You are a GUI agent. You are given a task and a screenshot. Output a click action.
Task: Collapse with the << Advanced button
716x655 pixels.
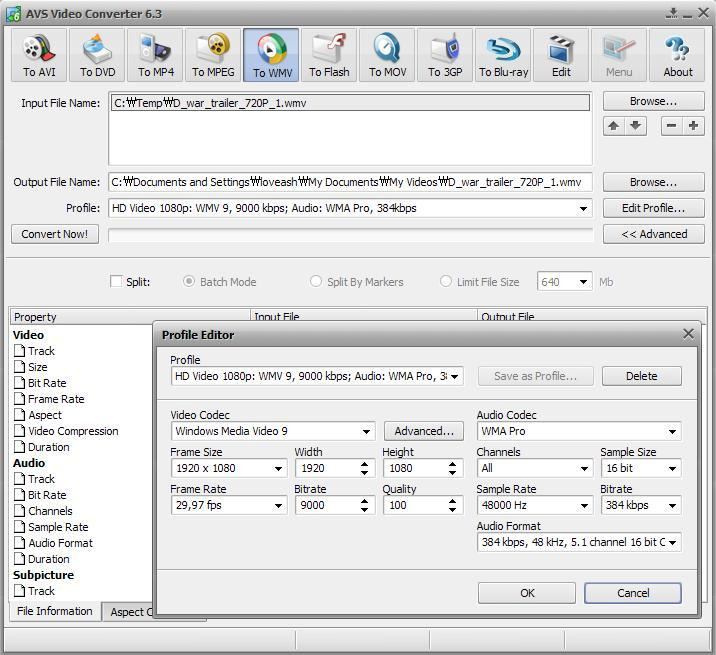(x=653, y=234)
